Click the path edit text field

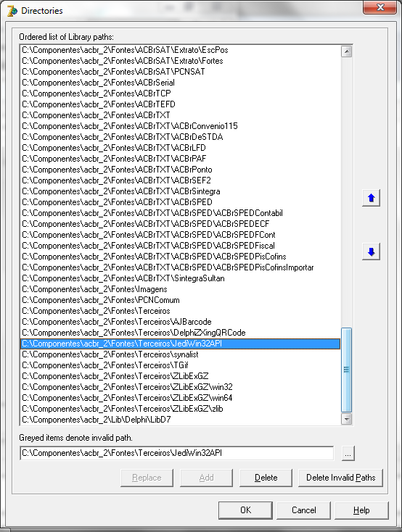(177, 453)
